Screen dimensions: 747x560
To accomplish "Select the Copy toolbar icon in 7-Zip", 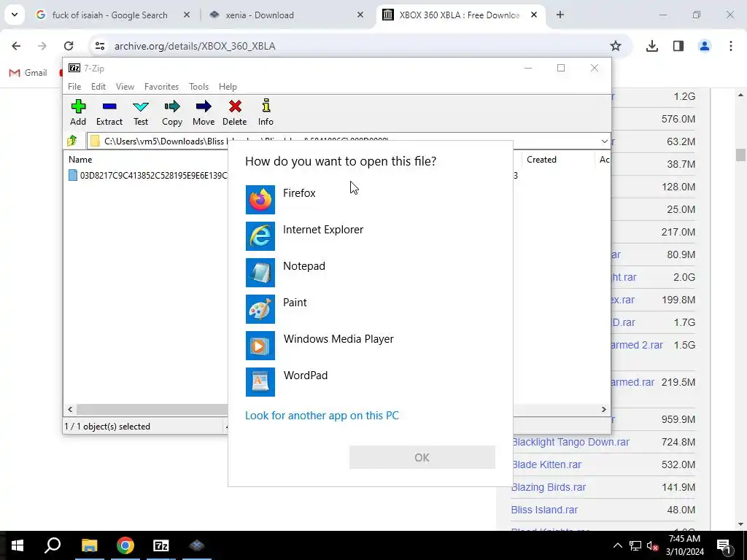I will click(172, 113).
